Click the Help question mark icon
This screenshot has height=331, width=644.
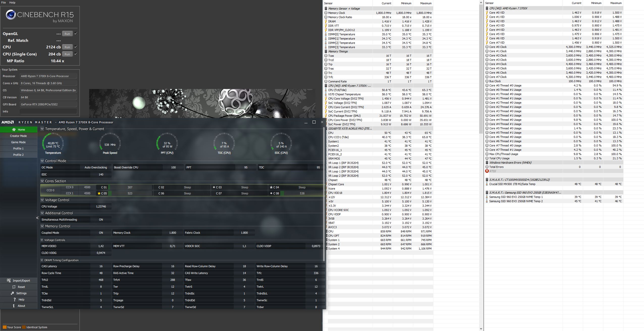pos(15,299)
